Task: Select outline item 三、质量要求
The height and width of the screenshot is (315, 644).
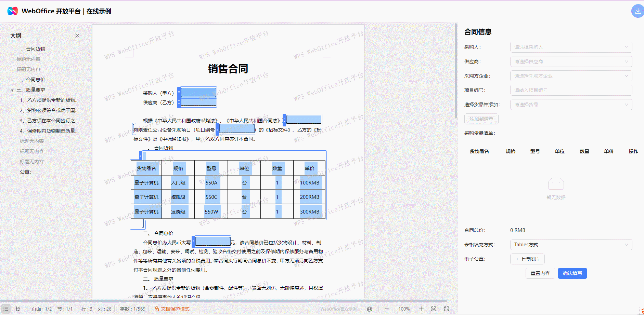Action: pyautogui.click(x=31, y=90)
